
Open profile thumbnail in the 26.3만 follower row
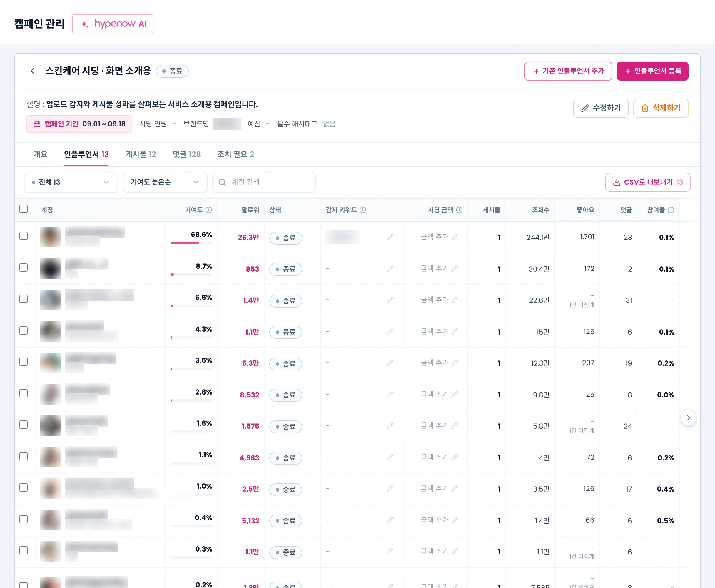click(x=51, y=237)
